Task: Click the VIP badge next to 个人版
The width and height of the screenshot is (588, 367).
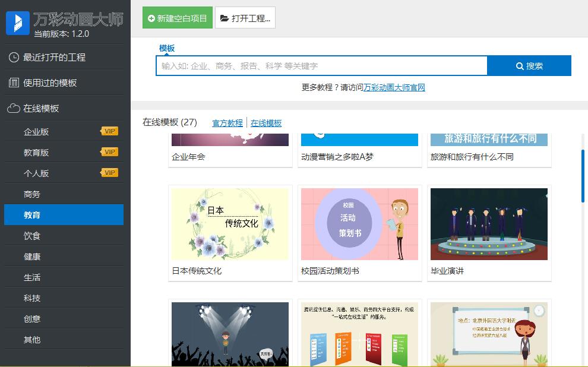Action: (x=110, y=173)
